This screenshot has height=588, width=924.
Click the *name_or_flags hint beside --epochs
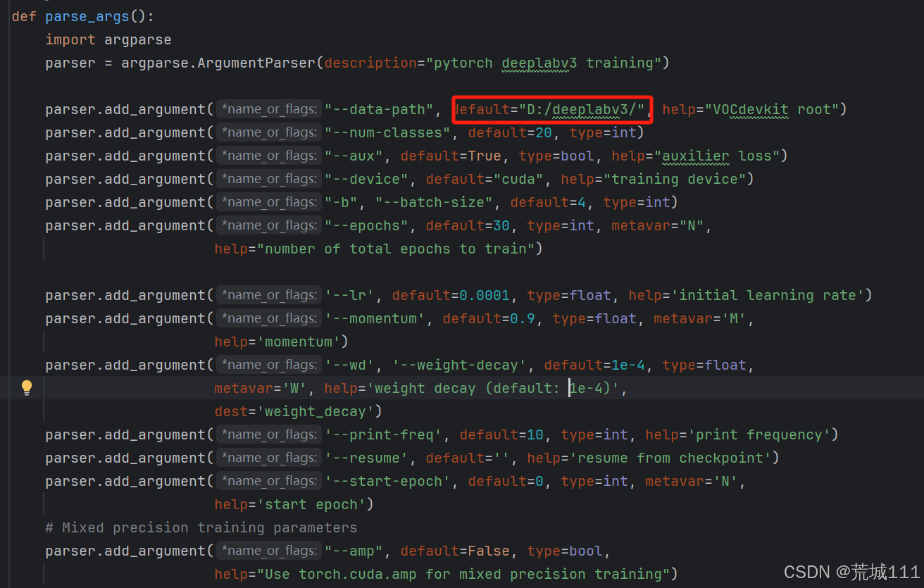(268, 225)
